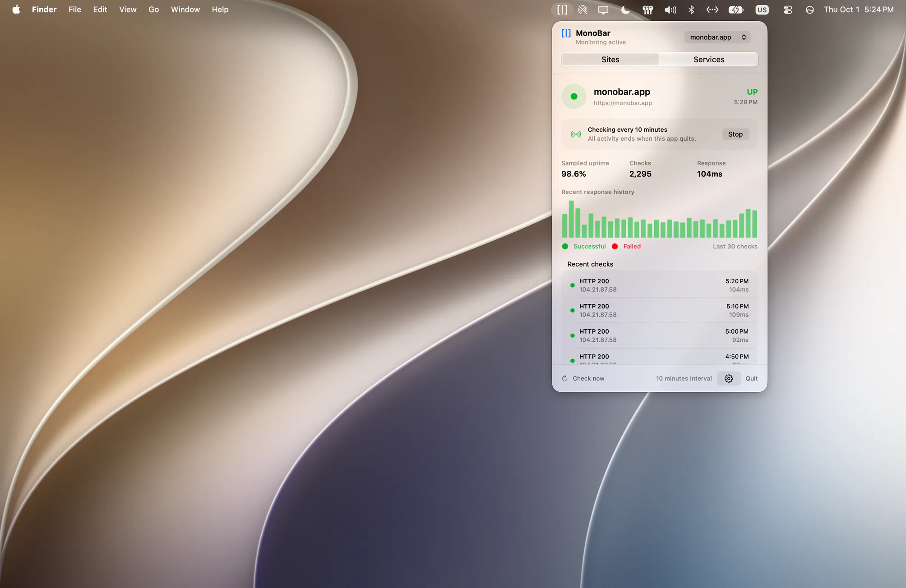Open the Window menu

[185, 9]
